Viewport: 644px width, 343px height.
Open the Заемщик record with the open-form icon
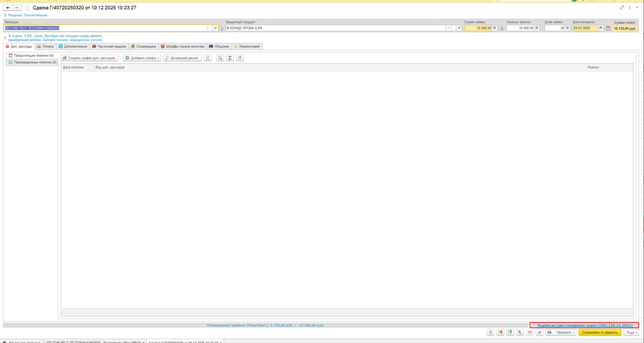point(215,28)
